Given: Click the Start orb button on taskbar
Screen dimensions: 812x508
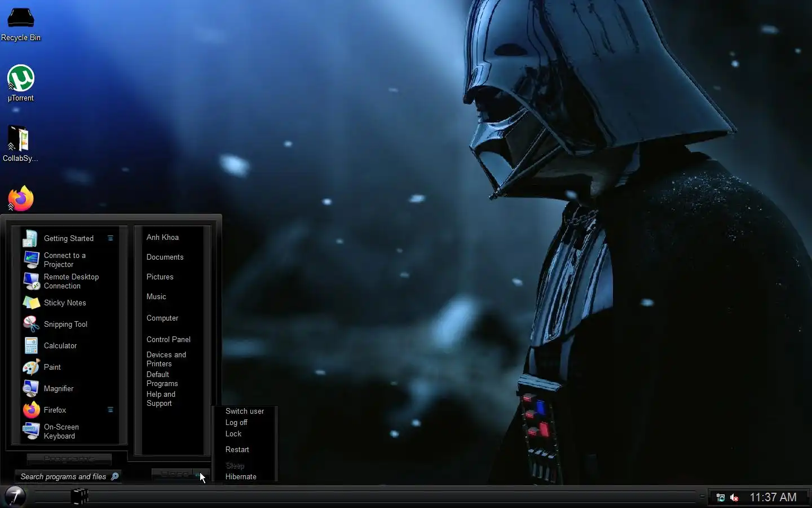Looking at the screenshot, I should pyautogui.click(x=15, y=496).
